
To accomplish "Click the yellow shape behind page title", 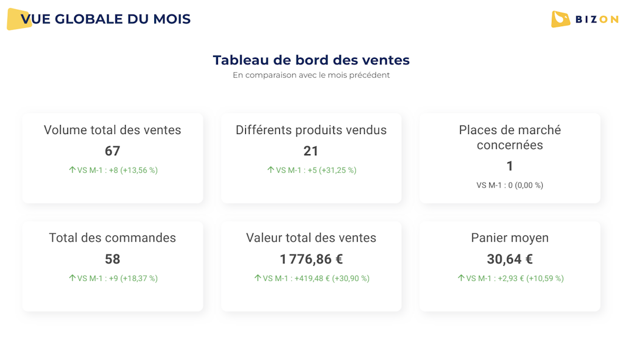I will tap(19, 19).
